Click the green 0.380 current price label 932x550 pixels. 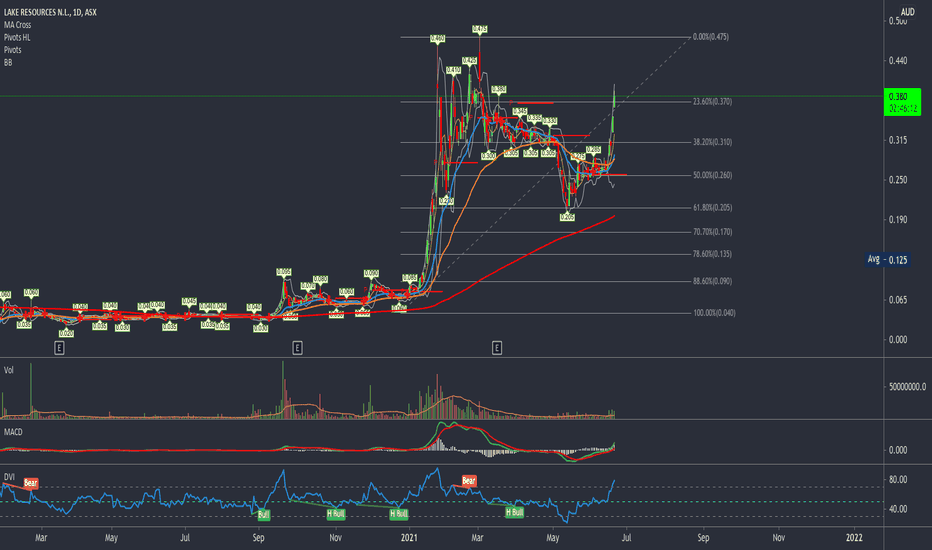pos(902,102)
